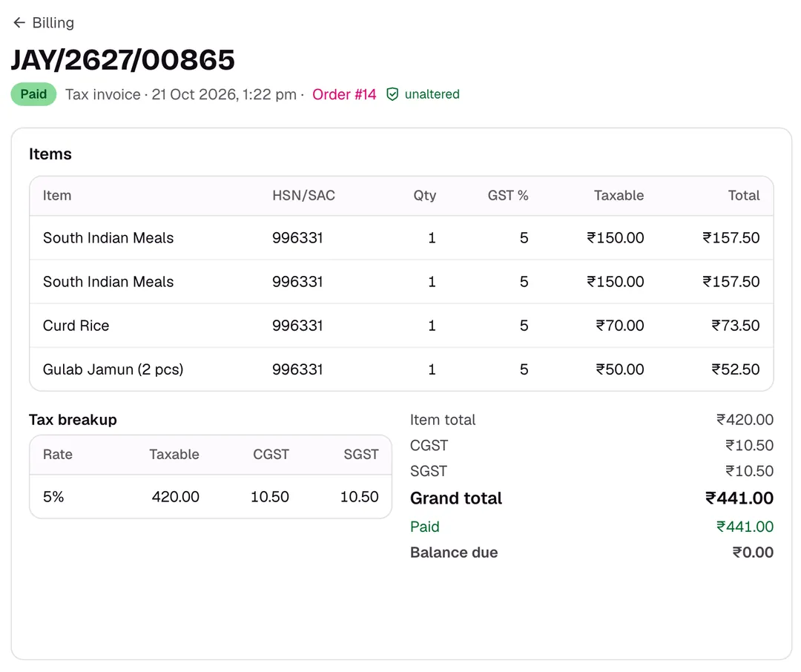
Task: Go back via the Billing link
Action: (53, 22)
